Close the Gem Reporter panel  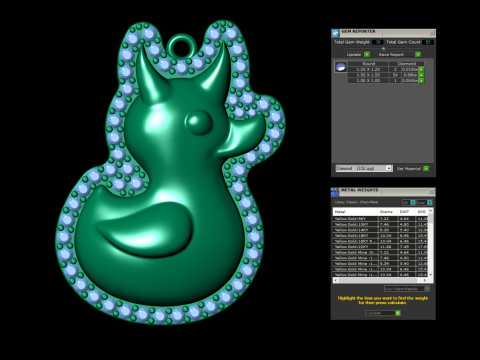pos(432,33)
